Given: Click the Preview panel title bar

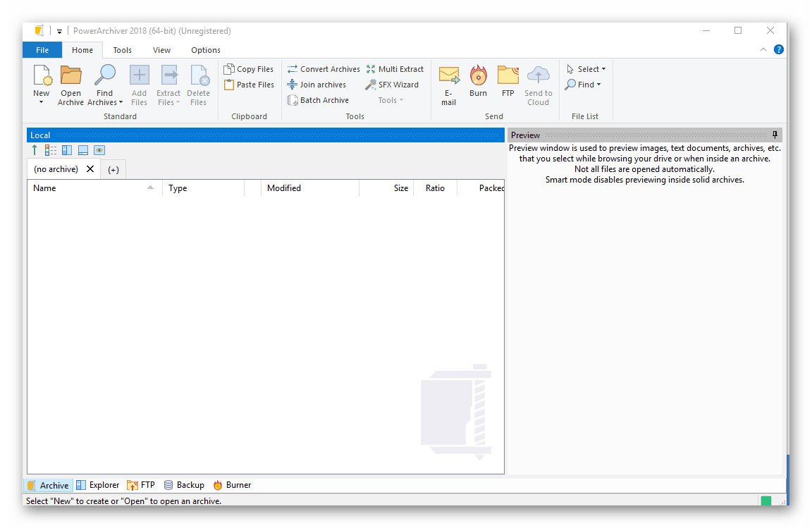Looking at the screenshot, I should pos(645,135).
